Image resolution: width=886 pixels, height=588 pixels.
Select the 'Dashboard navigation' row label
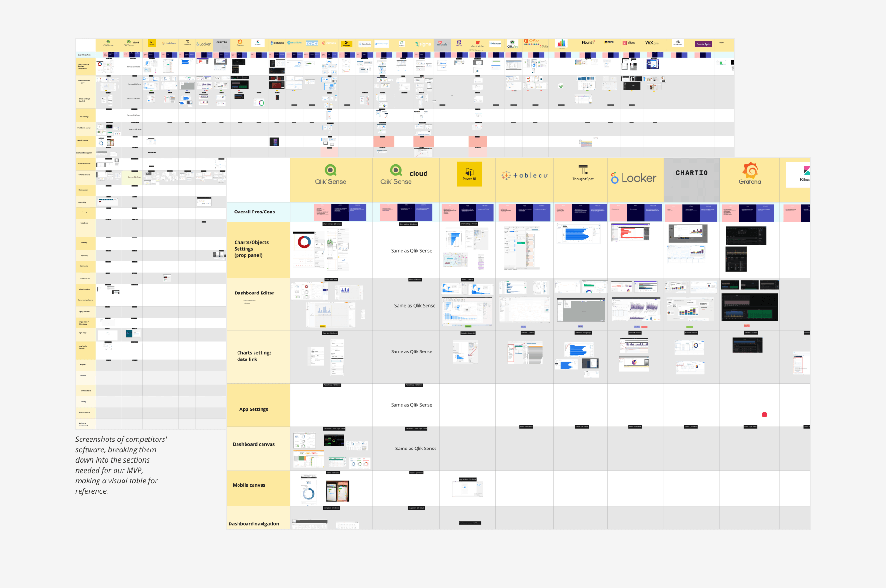point(254,524)
